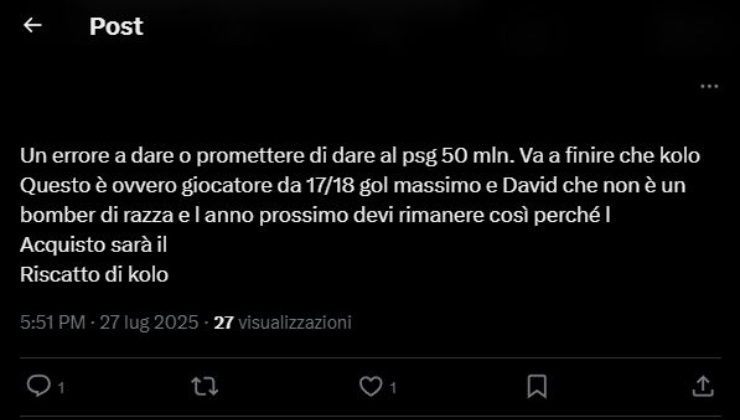Screen dimensions: 740x420
Task: Go back using the left arrow
Action: pos(33,25)
